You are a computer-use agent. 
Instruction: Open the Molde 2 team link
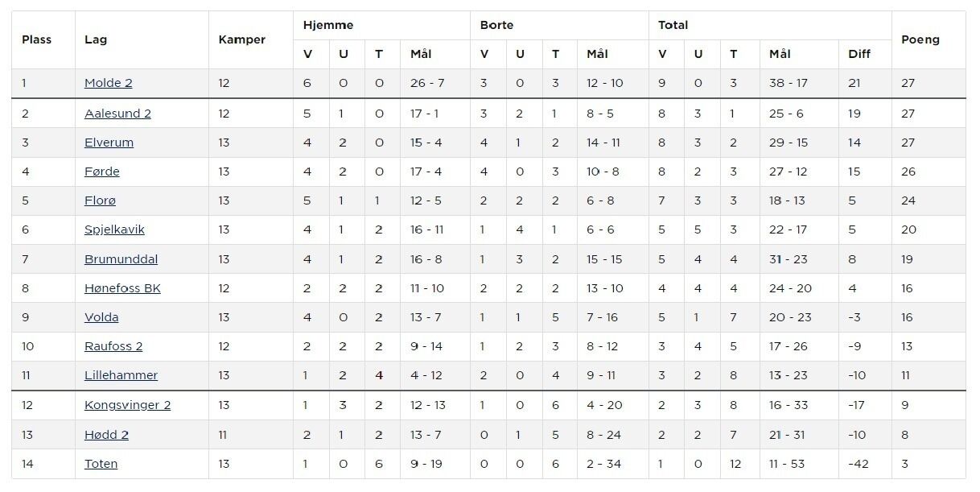click(108, 83)
